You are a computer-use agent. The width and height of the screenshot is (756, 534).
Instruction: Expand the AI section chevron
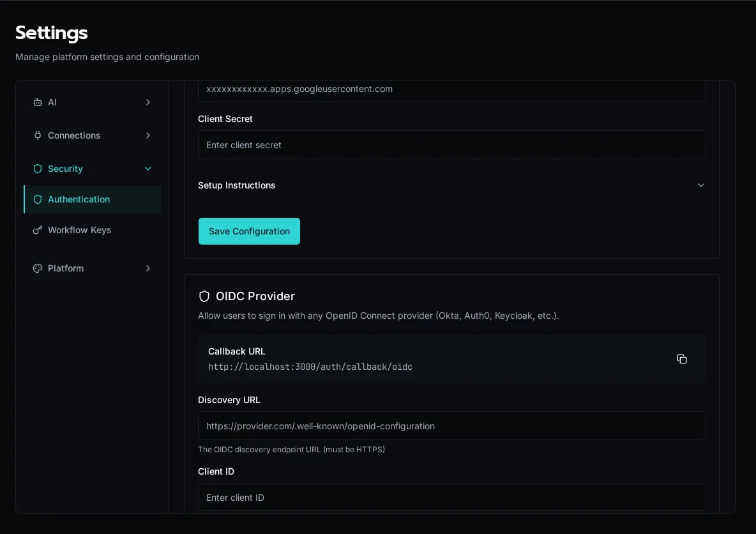(x=148, y=102)
